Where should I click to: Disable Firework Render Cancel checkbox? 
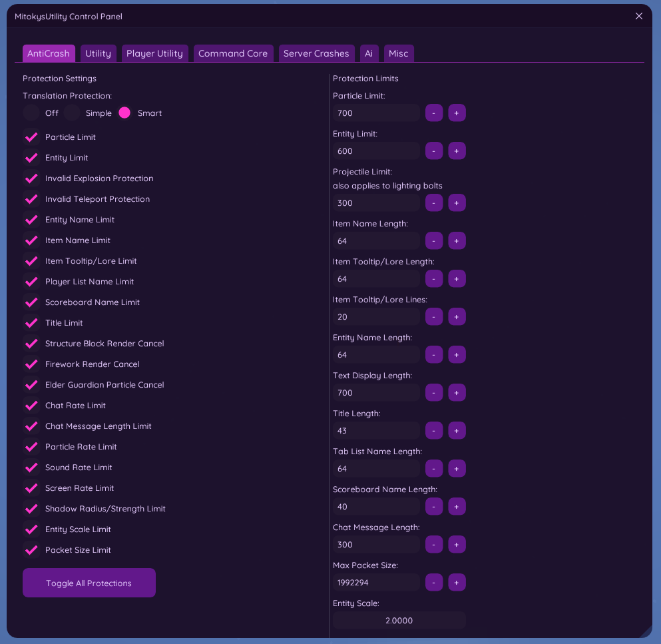[x=31, y=364]
